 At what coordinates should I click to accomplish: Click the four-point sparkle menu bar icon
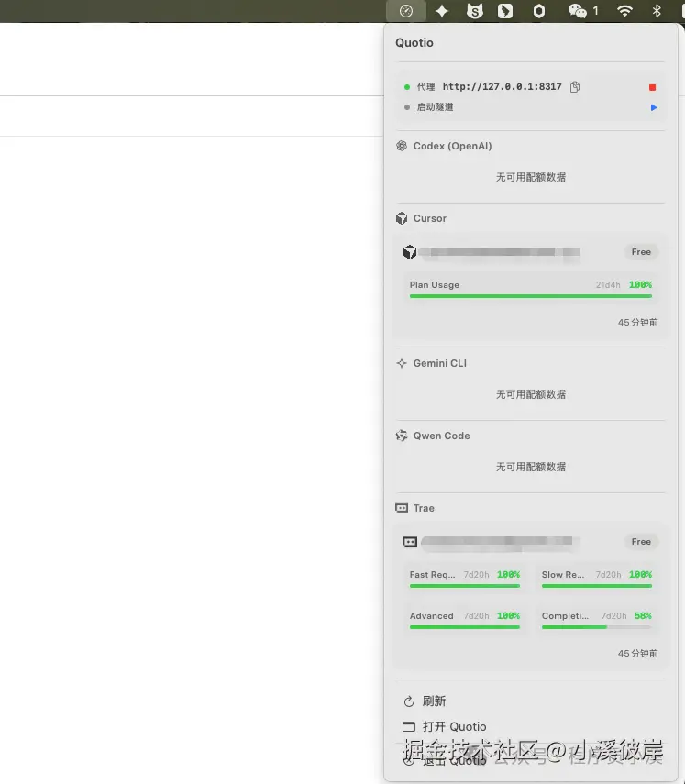pos(441,11)
